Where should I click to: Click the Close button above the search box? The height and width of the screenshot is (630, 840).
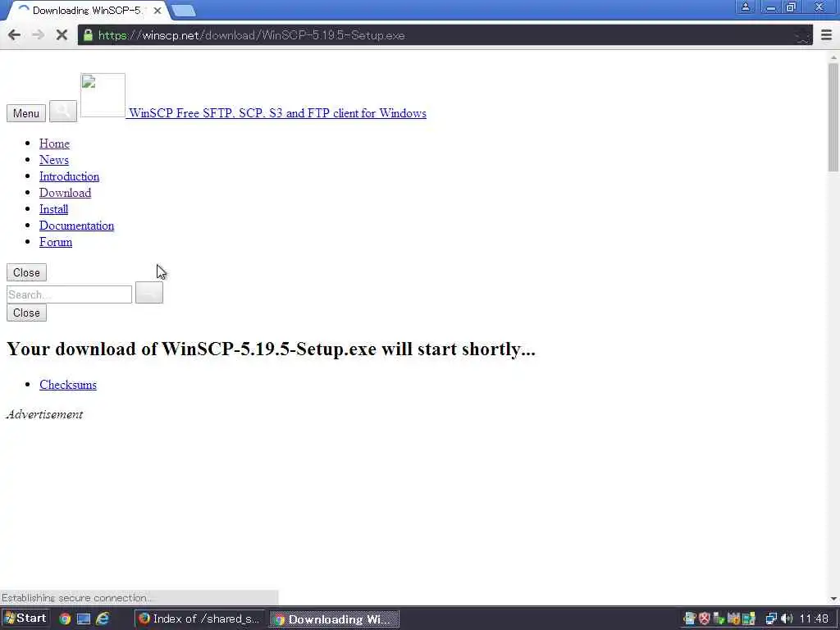[x=26, y=272]
